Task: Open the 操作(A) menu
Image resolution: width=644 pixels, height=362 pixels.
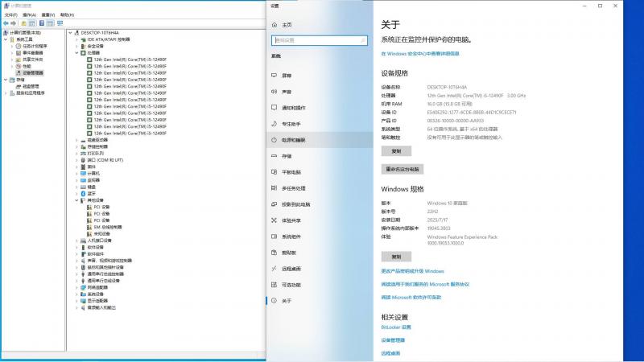Action: [x=29, y=15]
